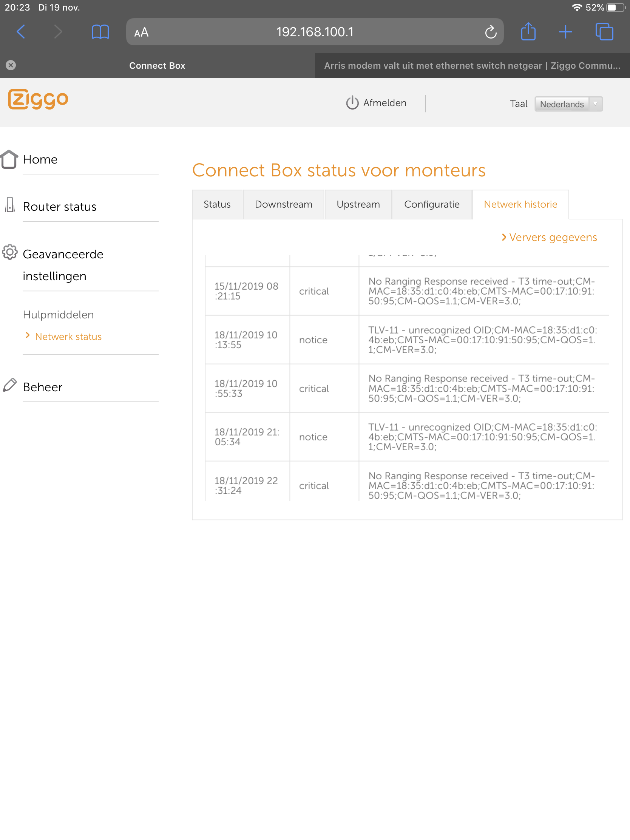630x840 pixels.
Task: Open the Configuratie tab
Action: click(x=432, y=205)
